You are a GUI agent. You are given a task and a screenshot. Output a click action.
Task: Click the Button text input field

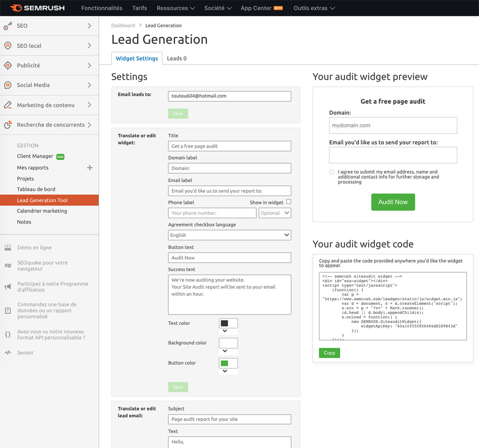(229, 258)
